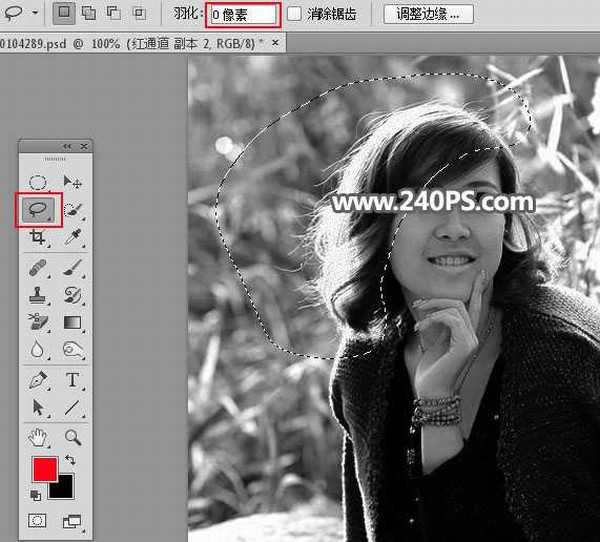Screen dimensions: 600x542
Task: Select the Move tool
Action: pos(72,182)
